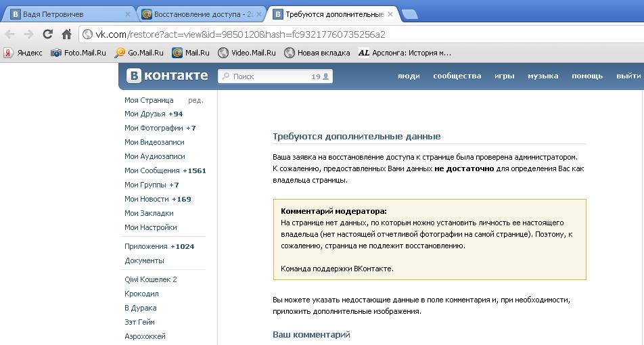Viewport: 644px width, 345px height.
Task: Click the globe icon in the address bar
Action: [x=87, y=34]
